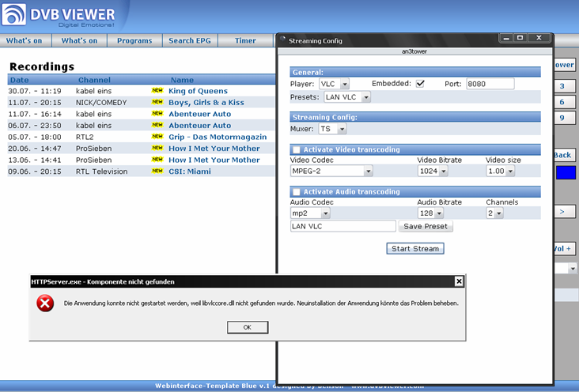
Task: Sort recordings by Date column header
Action: click(x=20, y=80)
